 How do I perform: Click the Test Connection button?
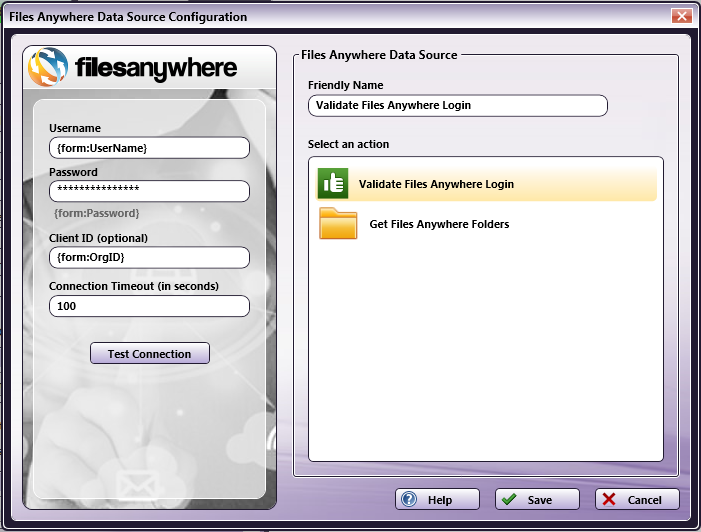tap(150, 354)
